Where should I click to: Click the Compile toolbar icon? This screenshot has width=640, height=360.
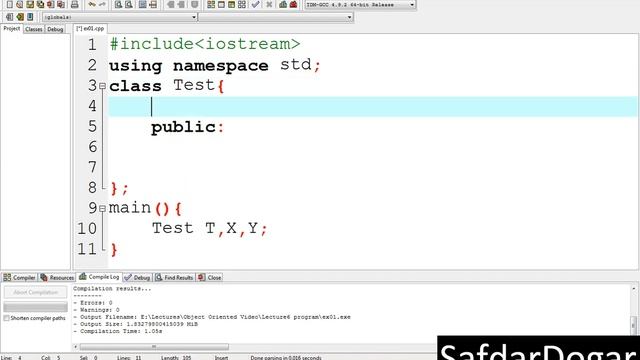coord(211,4)
